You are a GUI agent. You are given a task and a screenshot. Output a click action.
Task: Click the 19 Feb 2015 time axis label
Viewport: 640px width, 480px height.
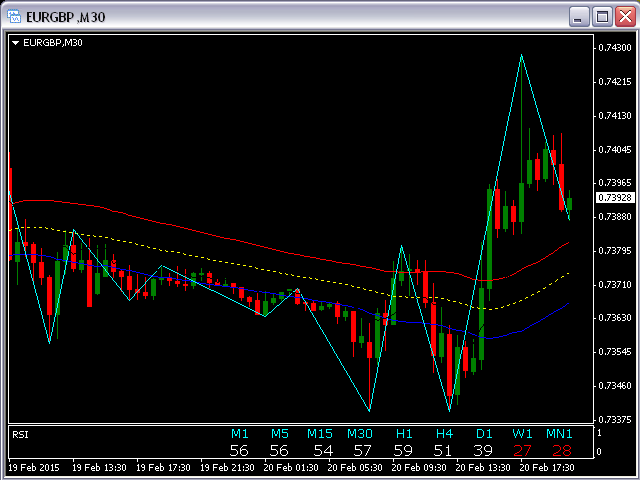pyautogui.click(x=34, y=468)
